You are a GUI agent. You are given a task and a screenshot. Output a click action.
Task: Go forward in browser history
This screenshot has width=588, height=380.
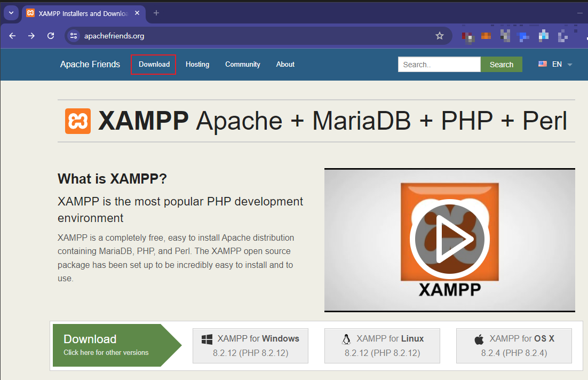[x=31, y=36]
